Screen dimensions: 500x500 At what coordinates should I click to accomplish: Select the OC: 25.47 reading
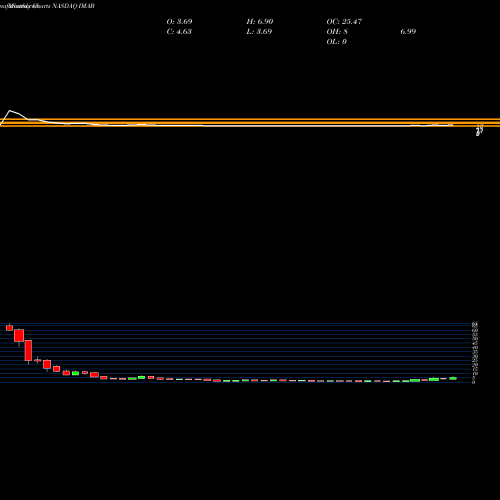click(x=344, y=22)
